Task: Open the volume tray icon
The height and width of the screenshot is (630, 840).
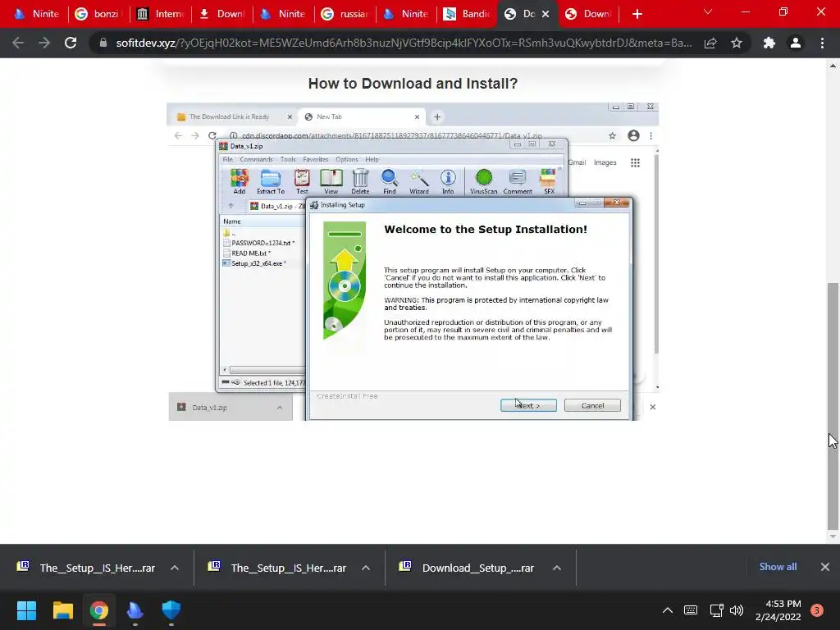Action: pos(737,610)
